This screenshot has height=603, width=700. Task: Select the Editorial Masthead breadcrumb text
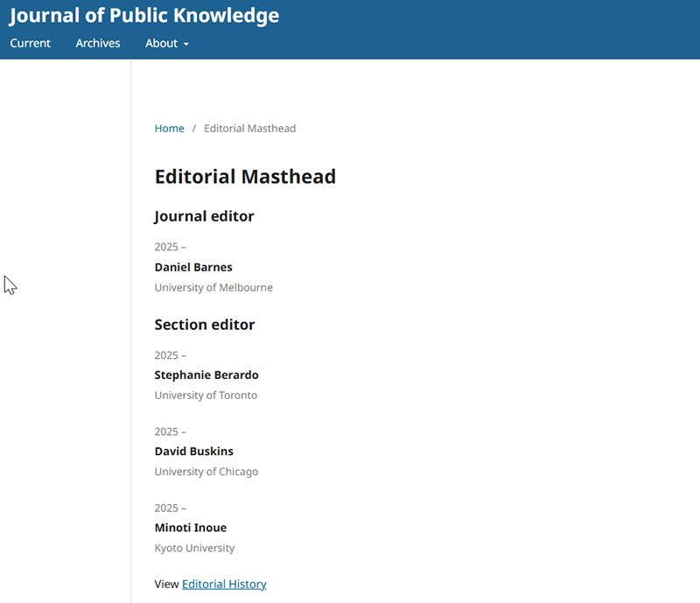tap(250, 128)
